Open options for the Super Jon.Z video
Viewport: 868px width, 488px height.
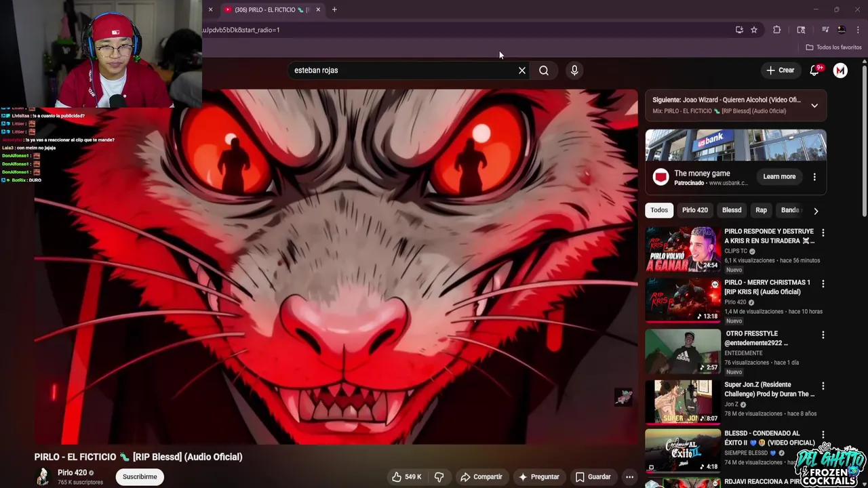click(823, 386)
